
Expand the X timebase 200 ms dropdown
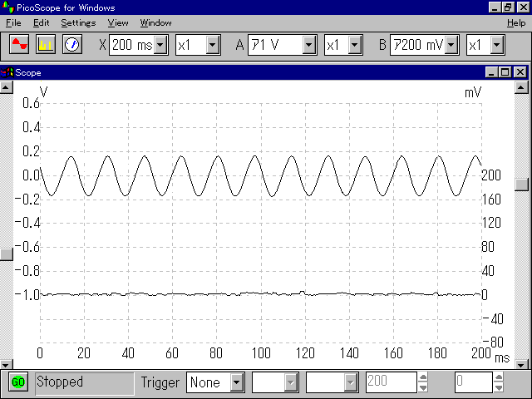tap(160, 45)
